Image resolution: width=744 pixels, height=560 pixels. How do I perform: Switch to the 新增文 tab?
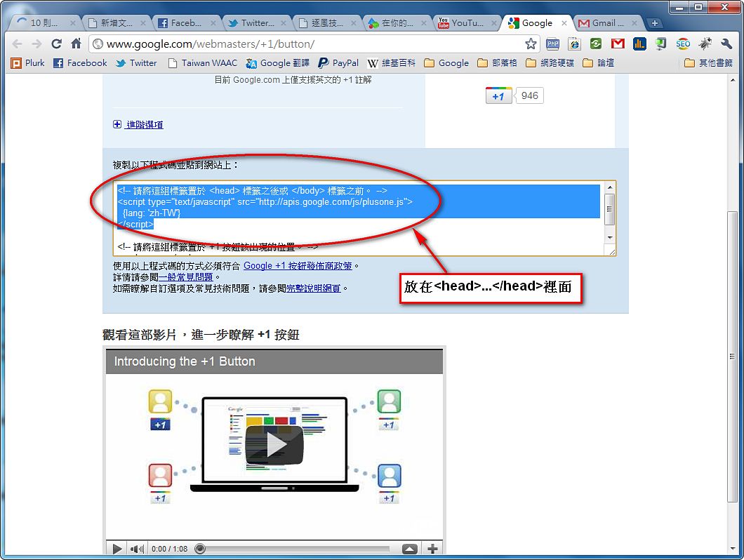click(117, 22)
